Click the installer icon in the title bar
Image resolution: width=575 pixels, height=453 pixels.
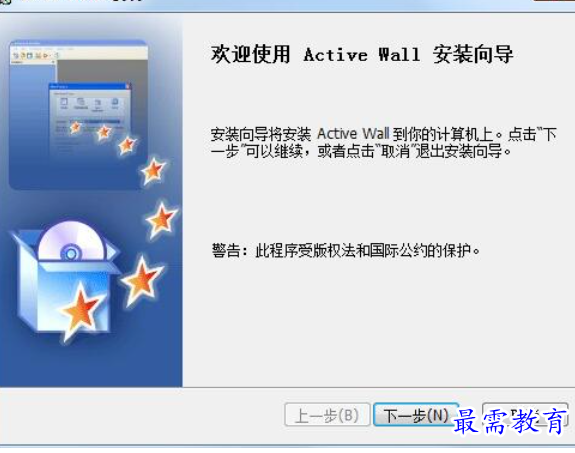coord(4,1)
